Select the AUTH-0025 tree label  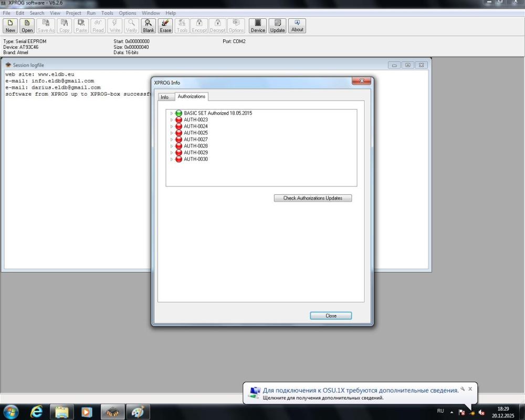[x=196, y=133]
